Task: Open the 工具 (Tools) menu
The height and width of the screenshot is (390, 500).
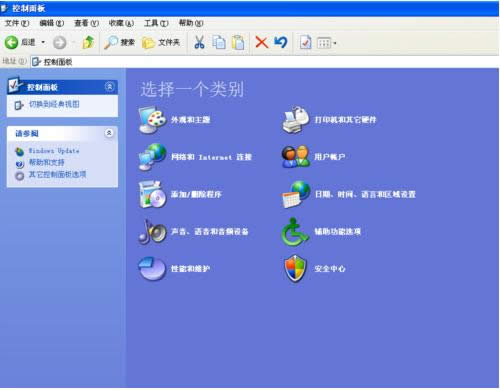Action: point(156,23)
